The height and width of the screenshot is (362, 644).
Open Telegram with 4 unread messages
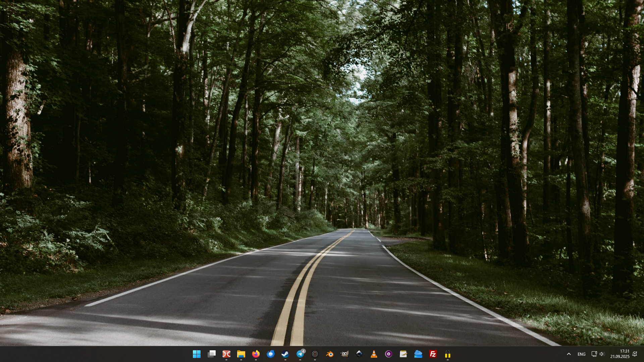[300, 354]
